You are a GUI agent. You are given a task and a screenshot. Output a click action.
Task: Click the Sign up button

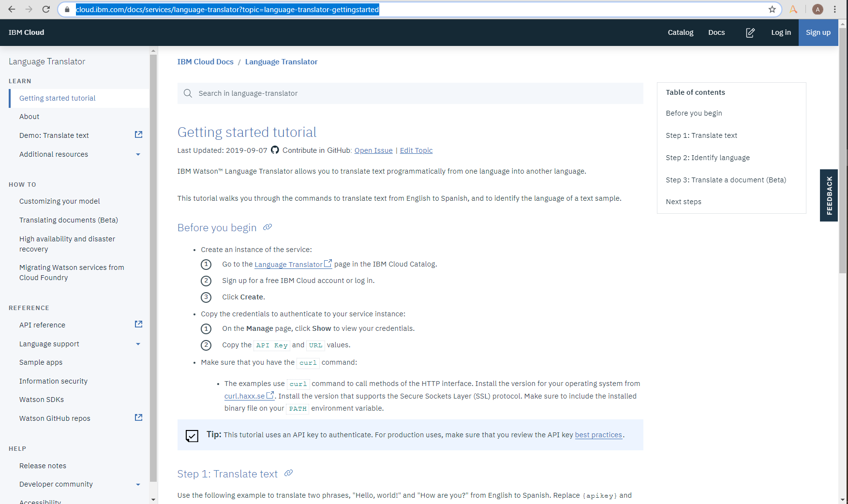[x=818, y=32]
